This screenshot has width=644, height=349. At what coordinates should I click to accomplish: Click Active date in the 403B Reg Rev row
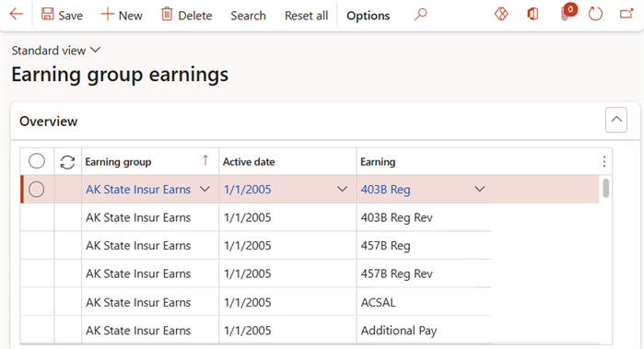coord(287,217)
